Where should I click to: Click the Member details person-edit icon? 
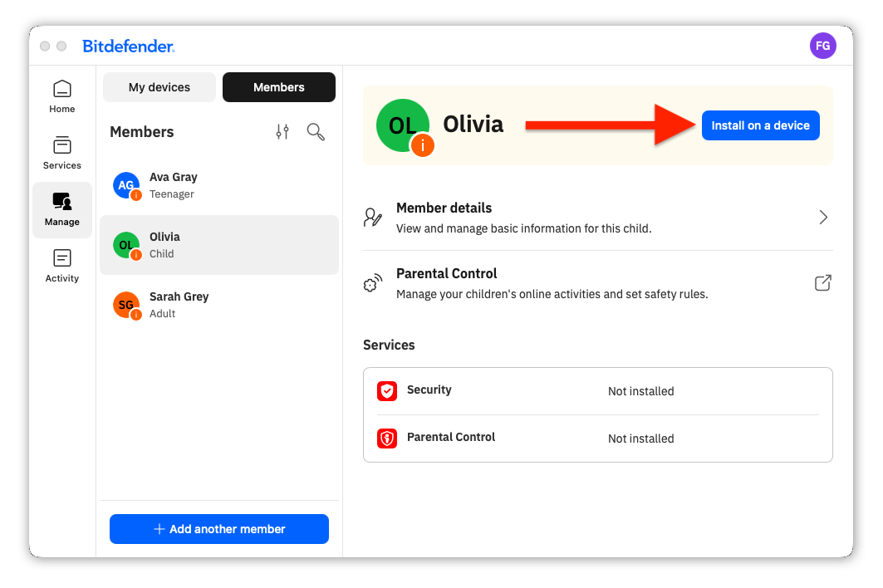tap(373, 218)
